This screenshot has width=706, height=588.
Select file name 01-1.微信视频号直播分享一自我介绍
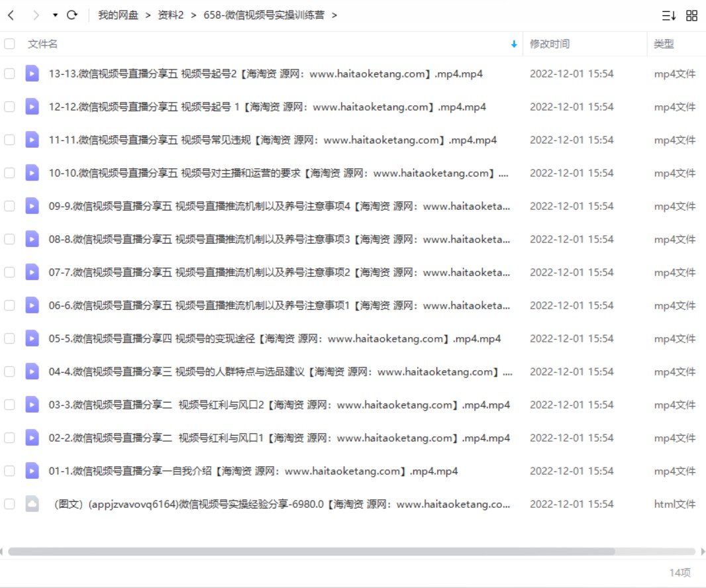[x=253, y=471]
